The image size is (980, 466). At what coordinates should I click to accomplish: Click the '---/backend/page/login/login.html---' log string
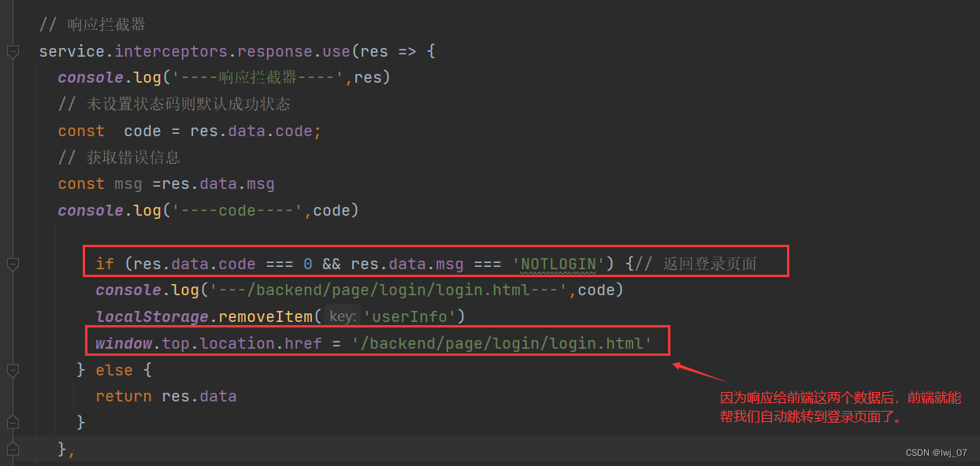coord(389,290)
